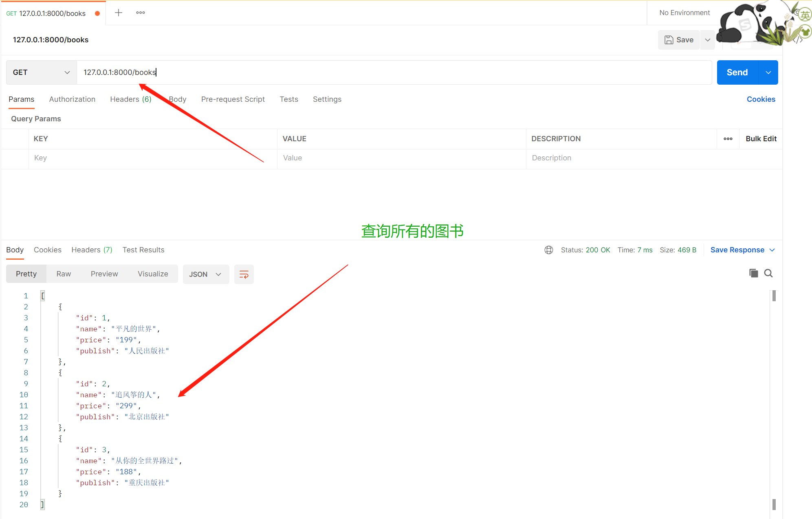Viewport: 812px width, 519px height.
Task: Select the Pretty view mode
Action: click(26, 274)
